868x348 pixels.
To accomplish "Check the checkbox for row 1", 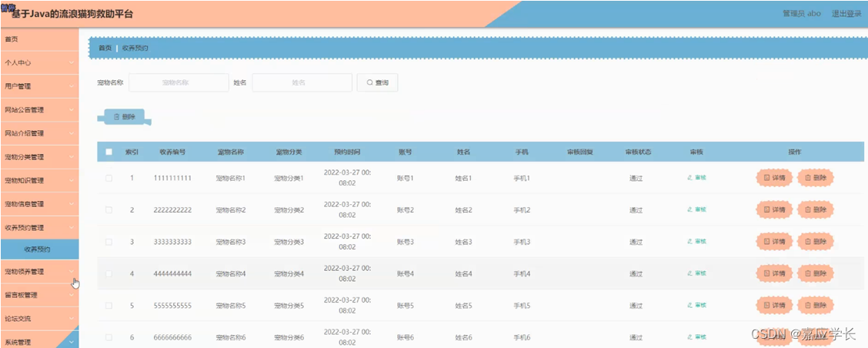I will [109, 178].
